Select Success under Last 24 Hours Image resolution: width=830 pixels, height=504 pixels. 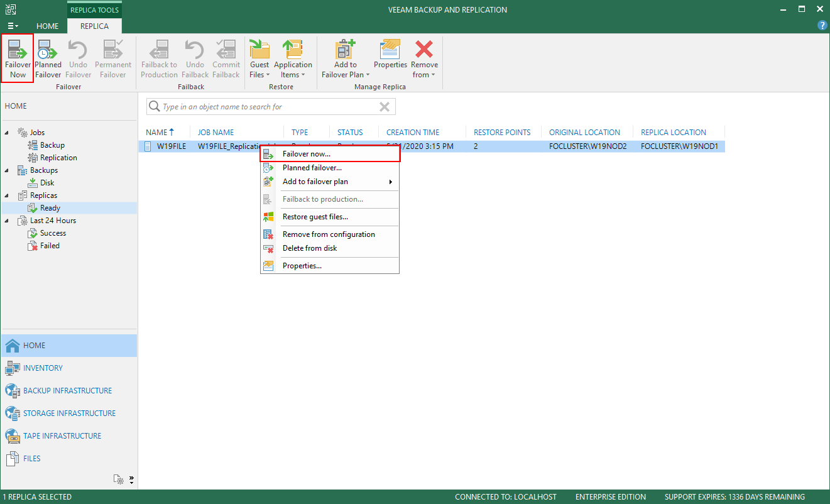point(53,233)
